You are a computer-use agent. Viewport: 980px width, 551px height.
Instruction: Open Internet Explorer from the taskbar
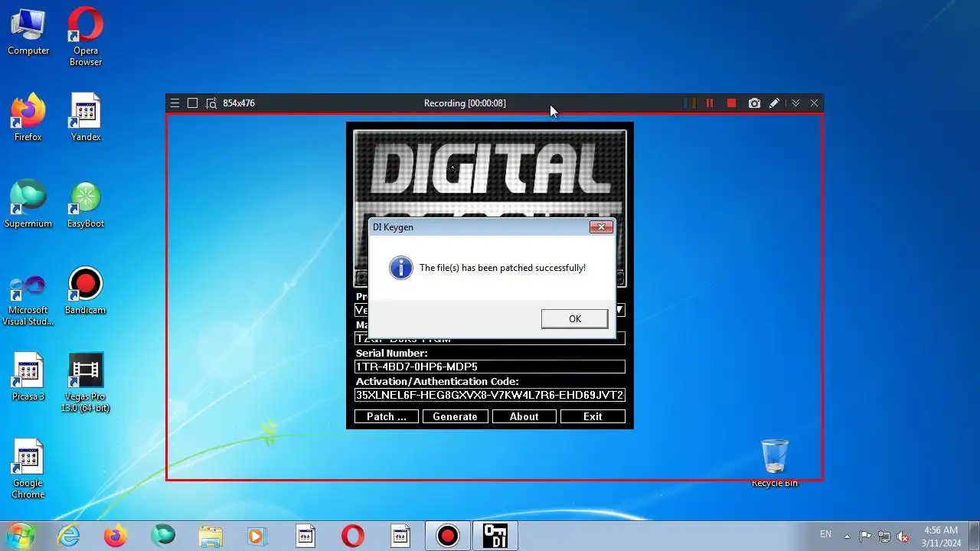pyautogui.click(x=69, y=536)
